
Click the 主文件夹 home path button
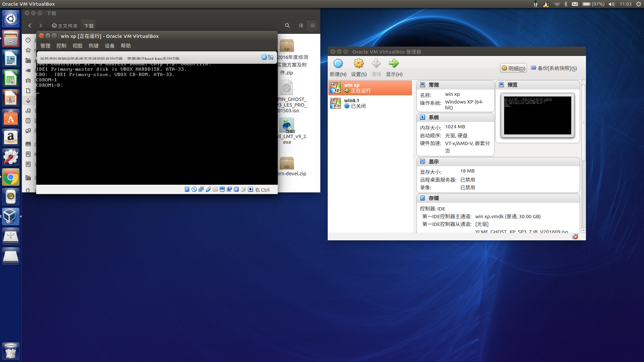pyautogui.click(x=65, y=26)
